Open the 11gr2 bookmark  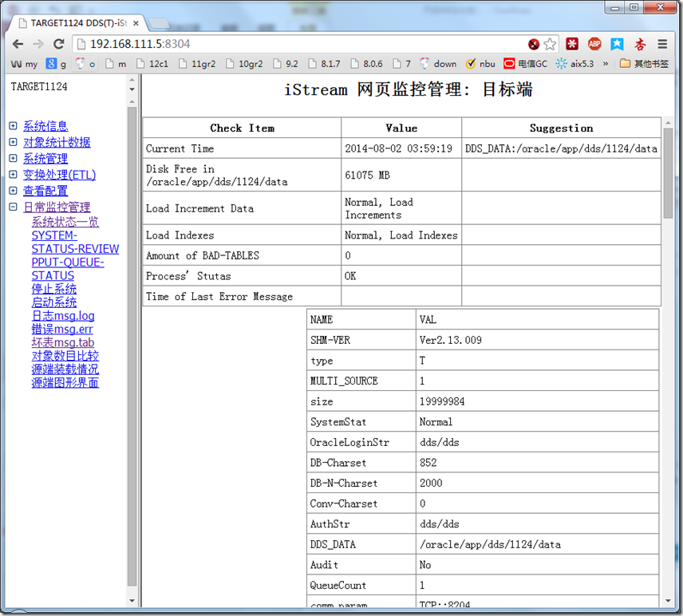coord(197,64)
